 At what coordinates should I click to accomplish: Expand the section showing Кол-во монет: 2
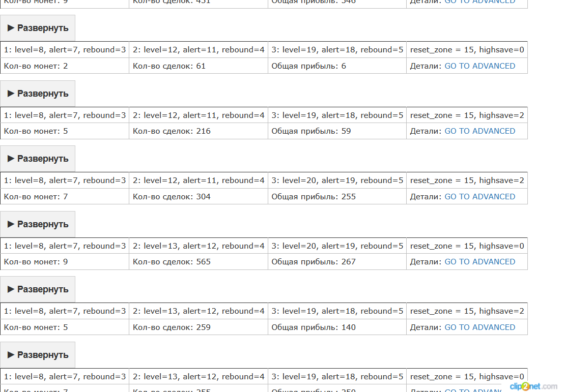38,28
